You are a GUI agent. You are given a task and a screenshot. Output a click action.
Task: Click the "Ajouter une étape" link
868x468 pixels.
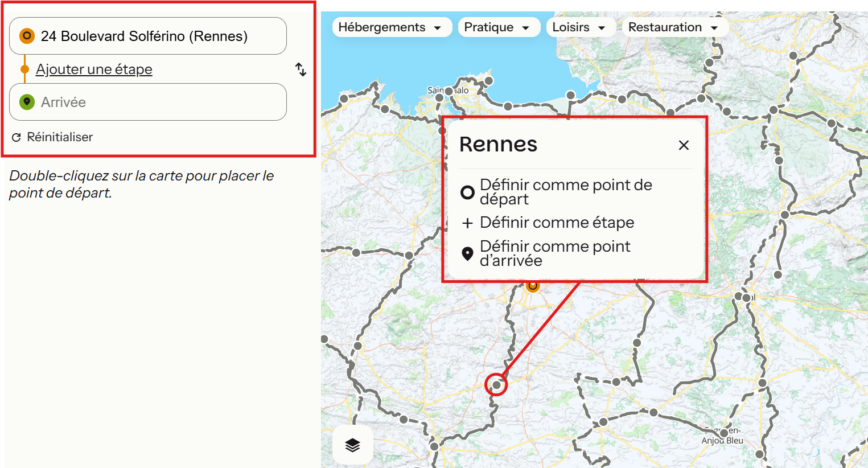(94, 69)
